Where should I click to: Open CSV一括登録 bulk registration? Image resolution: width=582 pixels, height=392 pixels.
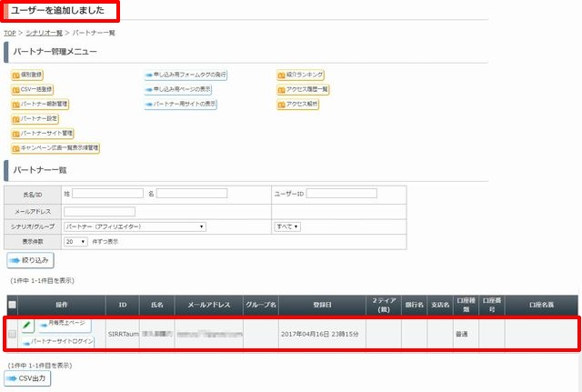33,89
